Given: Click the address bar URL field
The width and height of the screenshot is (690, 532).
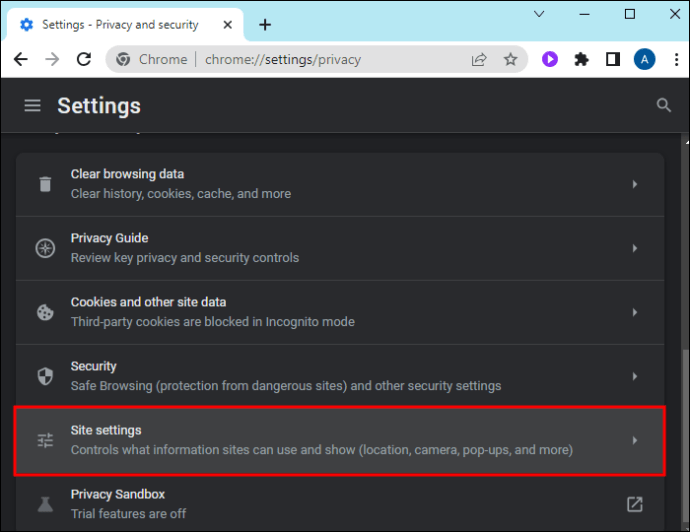Looking at the screenshot, I should pyautogui.click(x=330, y=59).
